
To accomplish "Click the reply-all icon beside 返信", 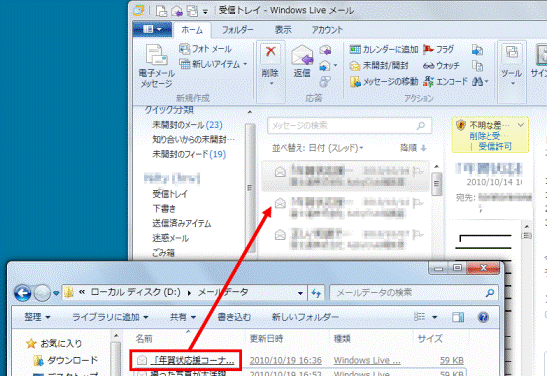I will (325, 50).
